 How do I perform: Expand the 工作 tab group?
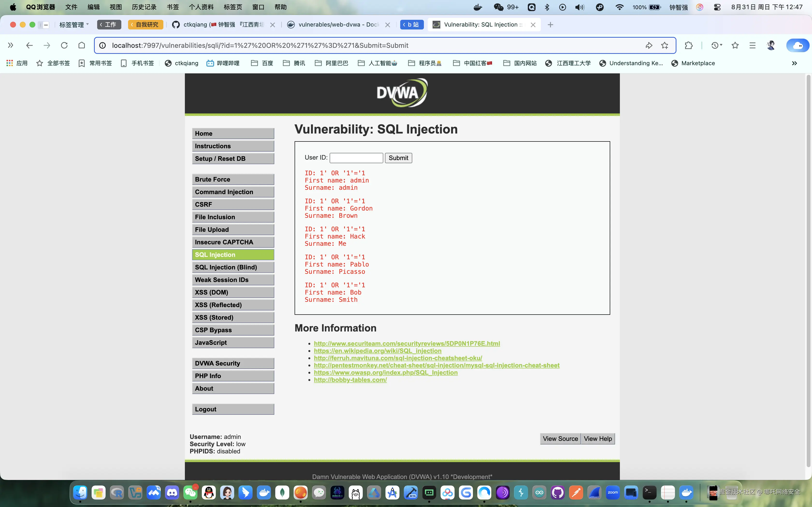[x=109, y=24]
